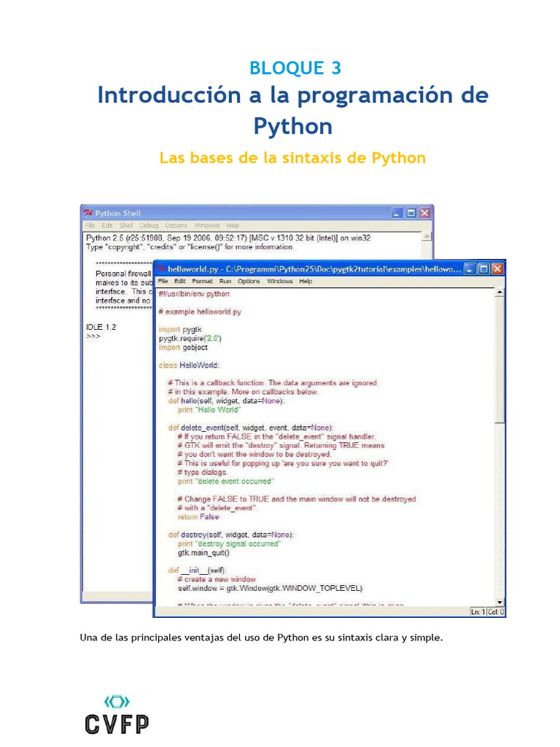
Task: Click 'def hello(self, widget, data=None):' line
Action: (x=226, y=401)
